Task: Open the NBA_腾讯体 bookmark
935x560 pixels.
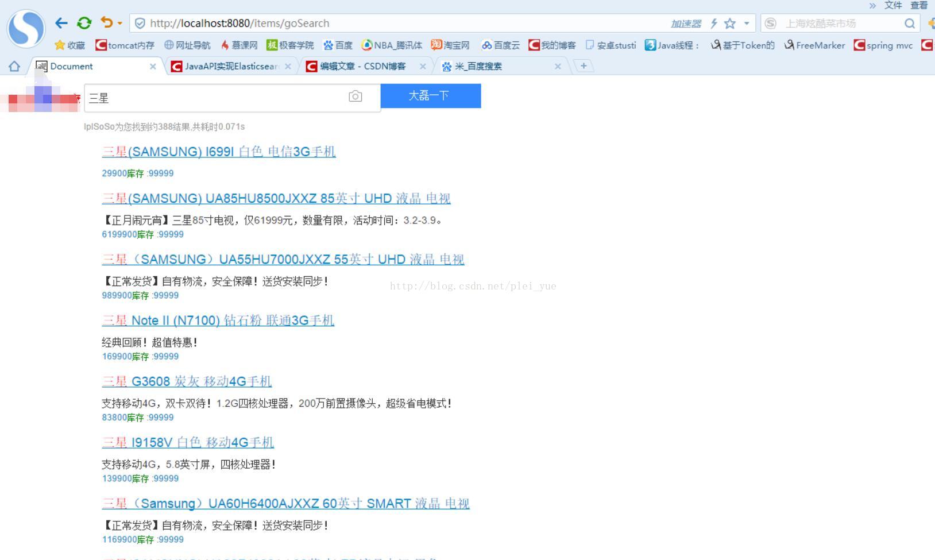Action: pyautogui.click(x=392, y=45)
